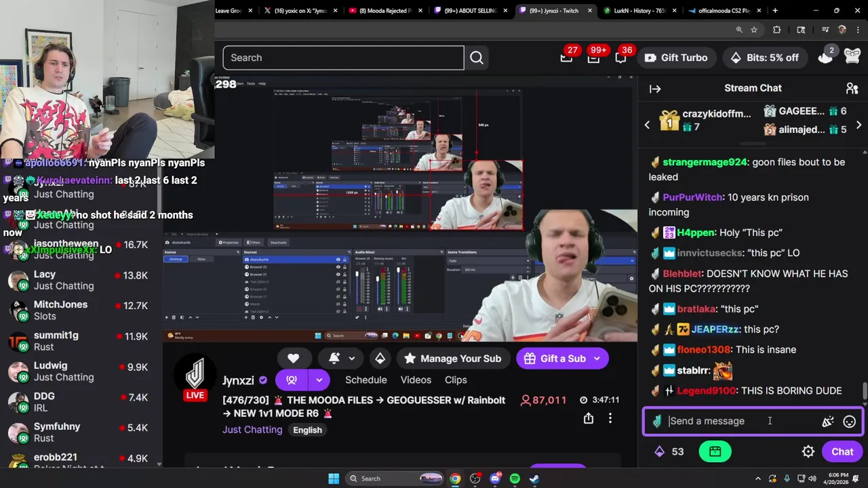
Task: Click the Manage Your Sub button
Action: 452,359
